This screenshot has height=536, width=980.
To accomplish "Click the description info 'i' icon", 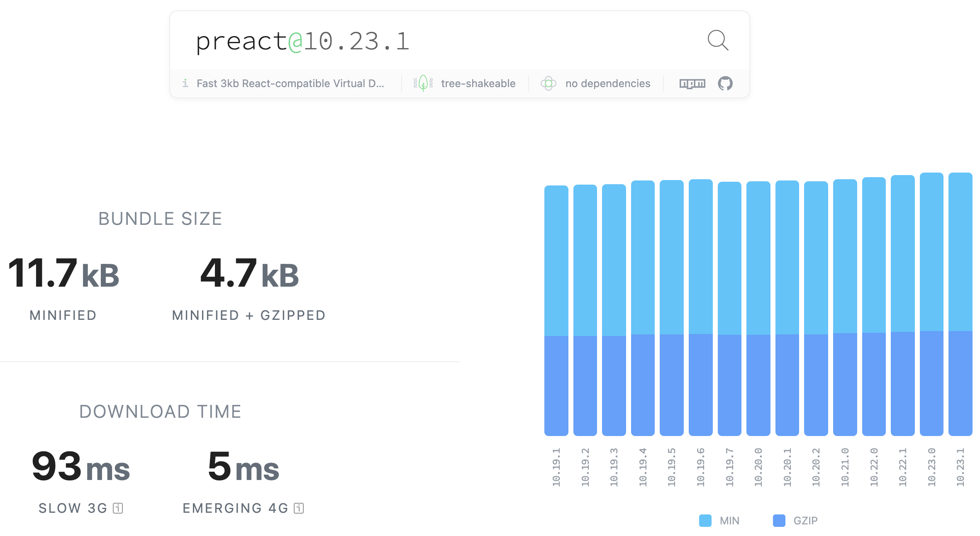I will (185, 83).
